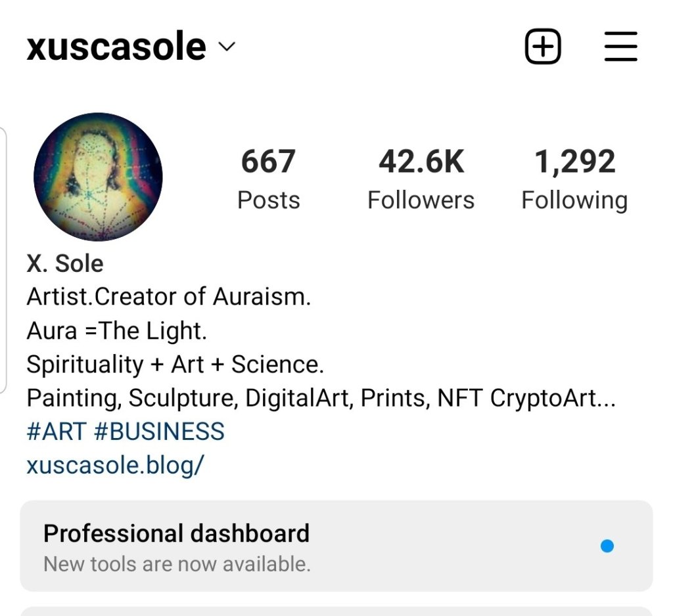Tap the "Artist.Creator of Auraism." bio line

[168, 297]
